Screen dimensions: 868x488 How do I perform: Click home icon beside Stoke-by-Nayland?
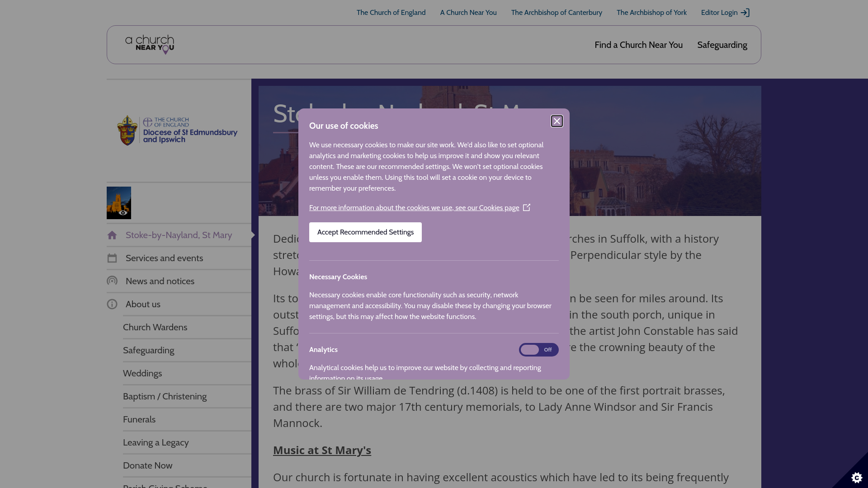(x=112, y=235)
